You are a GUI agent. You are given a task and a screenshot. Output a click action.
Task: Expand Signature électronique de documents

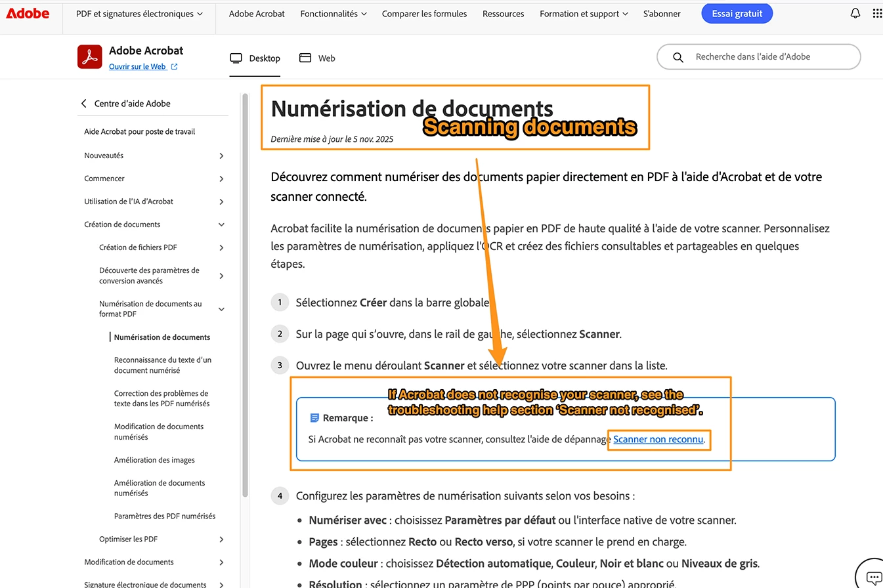point(154,584)
